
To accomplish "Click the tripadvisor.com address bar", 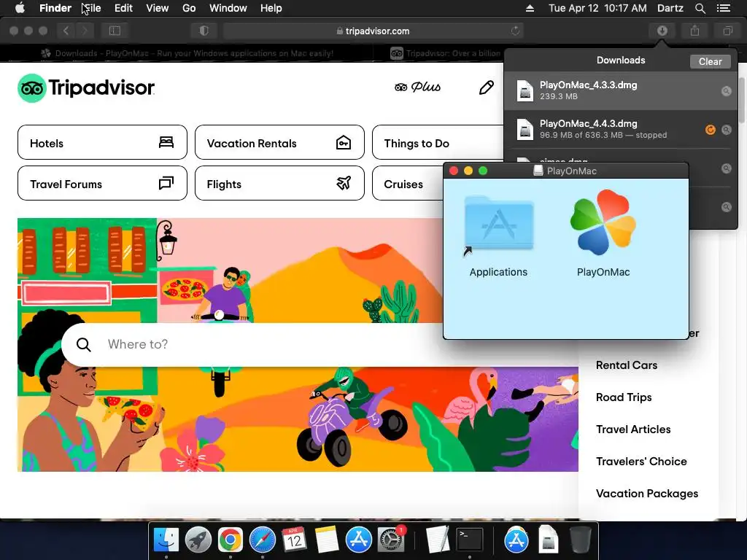I will pyautogui.click(x=373, y=31).
